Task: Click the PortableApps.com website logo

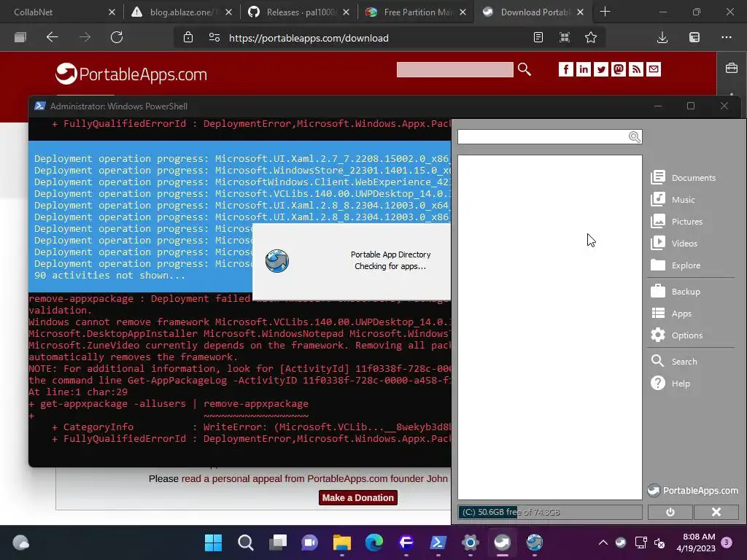Action: click(x=131, y=74)
